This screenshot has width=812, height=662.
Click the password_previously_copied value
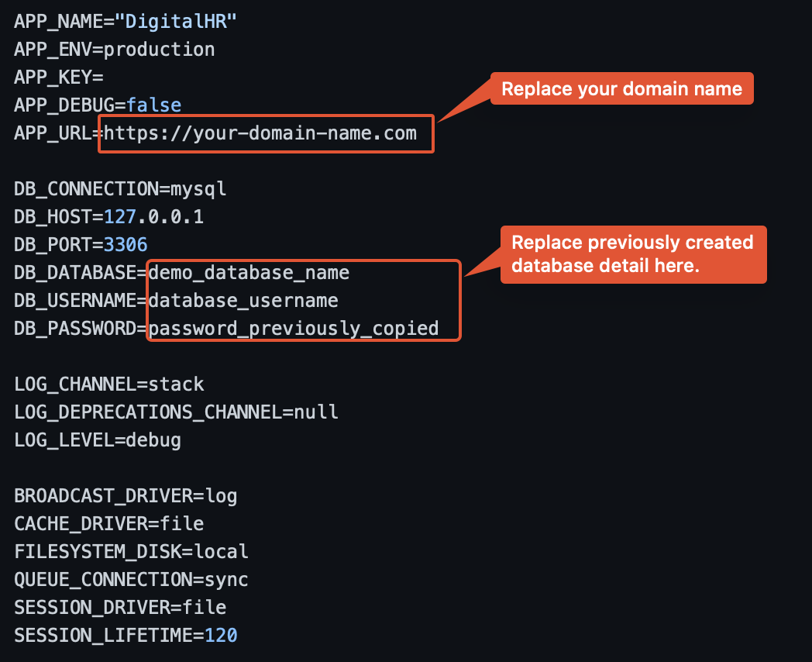(294, 329)
